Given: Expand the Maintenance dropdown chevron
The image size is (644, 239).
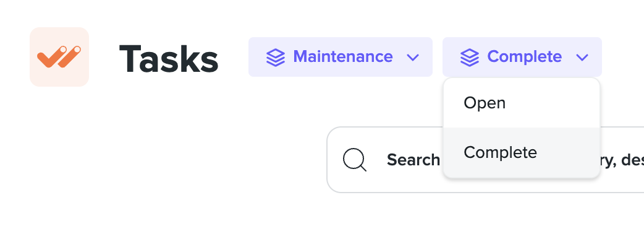Looking at the screenshot, I should pyautogui.click(x=413, y=57).
